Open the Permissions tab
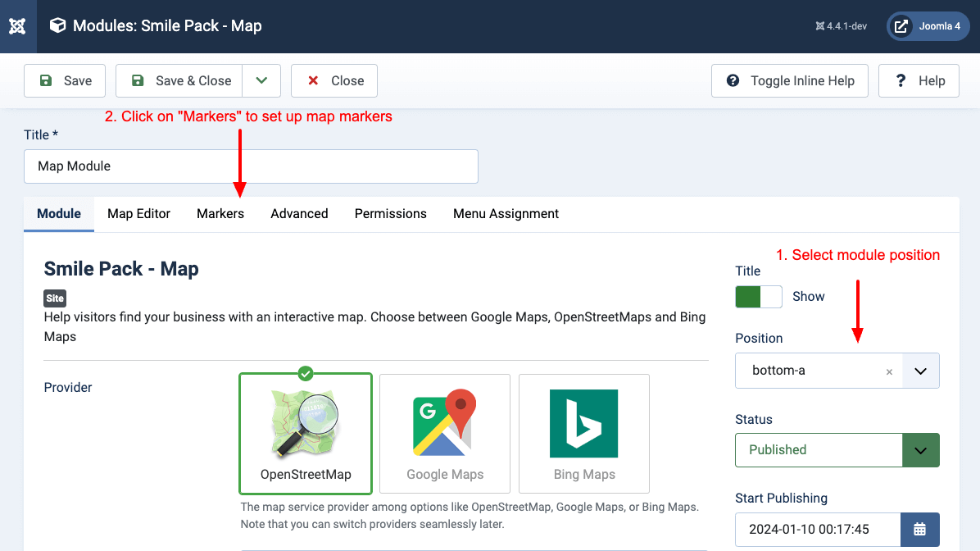Screen dimensions: 980x551 (391, 214)
